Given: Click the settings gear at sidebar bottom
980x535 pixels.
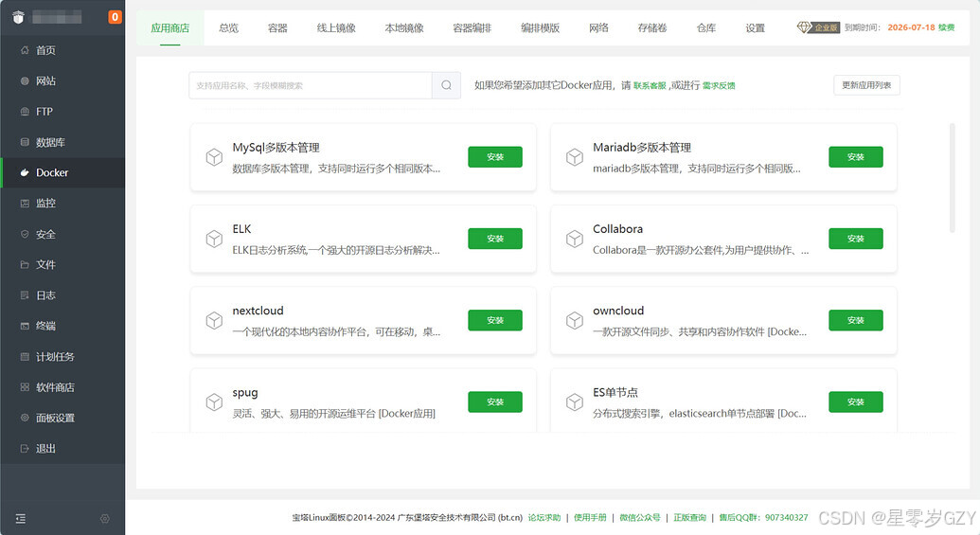Looking at the screenshot, I should [x=104, y=519].
